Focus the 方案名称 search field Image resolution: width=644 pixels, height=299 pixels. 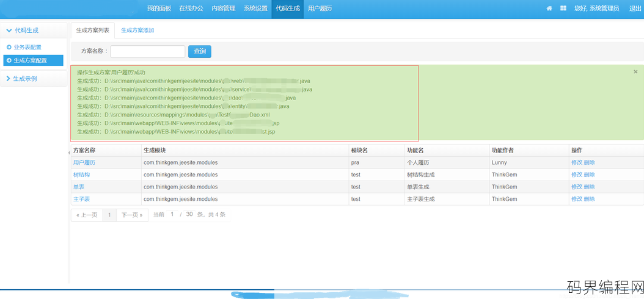click(x=148, y=51)
